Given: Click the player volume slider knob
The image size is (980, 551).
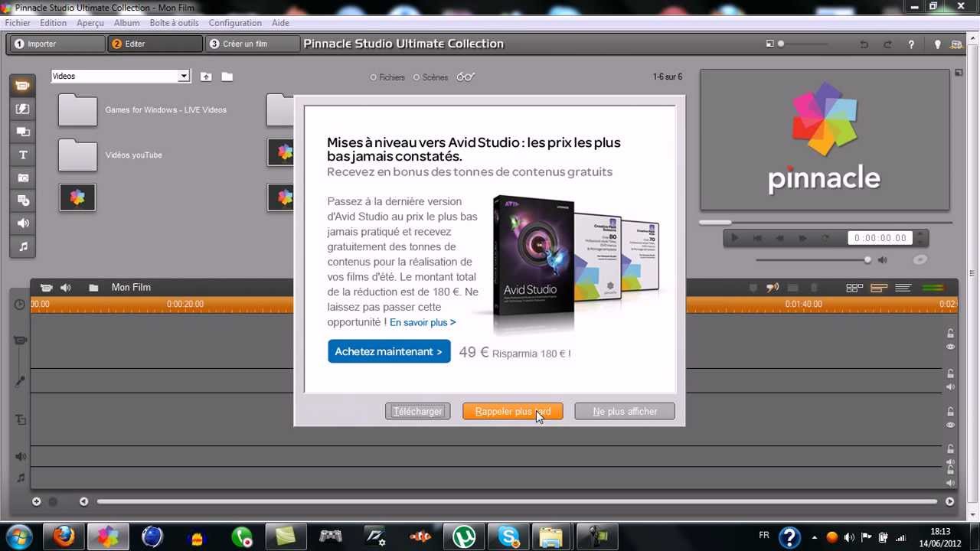Looking at the screenshot, I should 867,260.
